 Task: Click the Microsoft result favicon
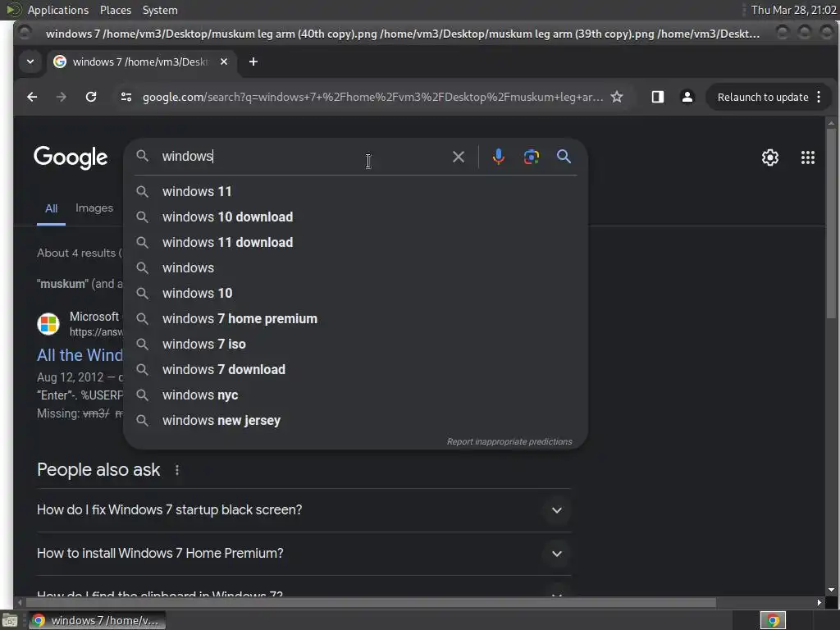tap(48, 324)
